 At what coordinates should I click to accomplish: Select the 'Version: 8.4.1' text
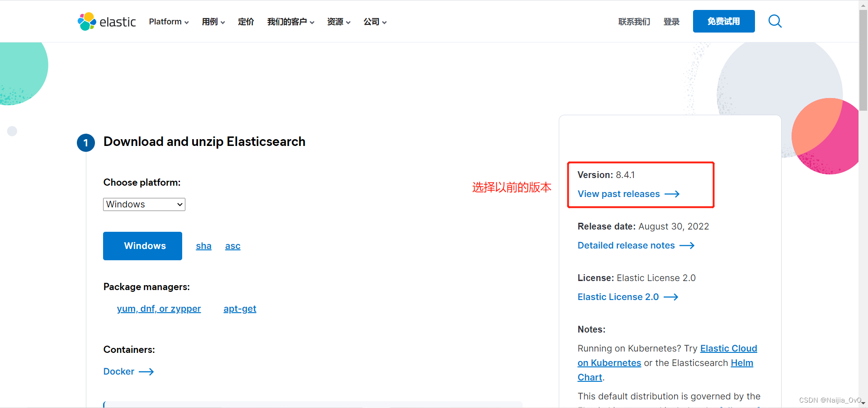click(x=606, y=175)
